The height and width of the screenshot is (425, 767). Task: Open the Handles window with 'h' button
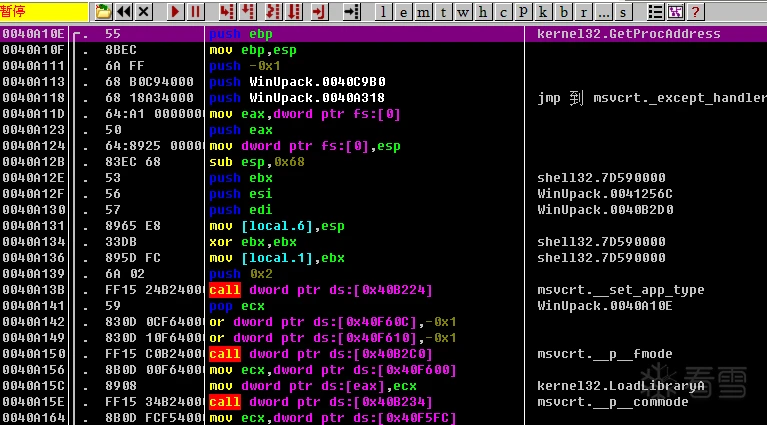click(483, 12)
